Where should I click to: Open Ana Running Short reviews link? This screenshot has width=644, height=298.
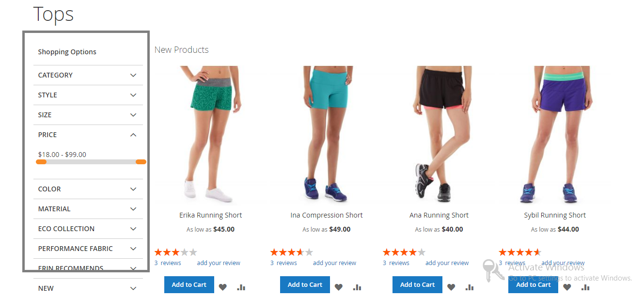[x=396, y=263]
